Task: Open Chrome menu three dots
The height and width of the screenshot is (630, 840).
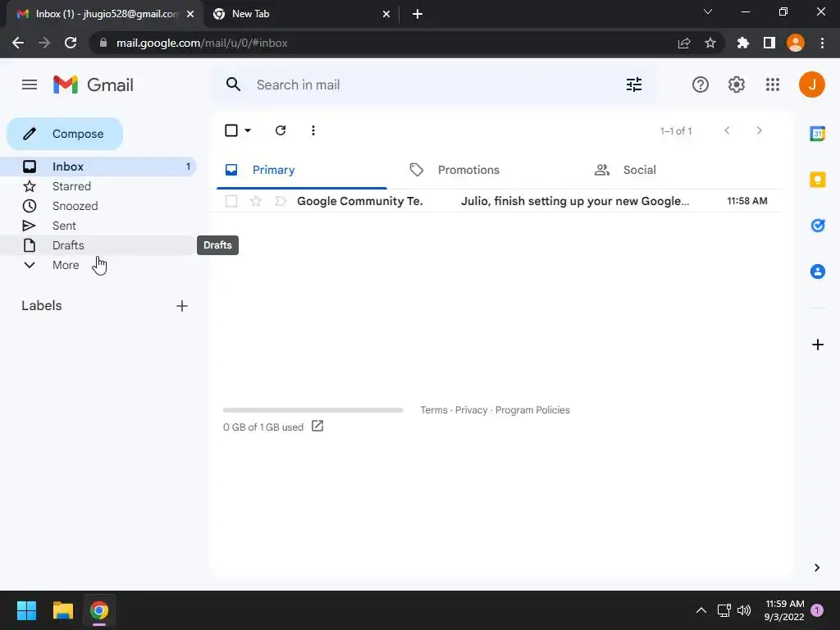Action: [x=822, y=43]
